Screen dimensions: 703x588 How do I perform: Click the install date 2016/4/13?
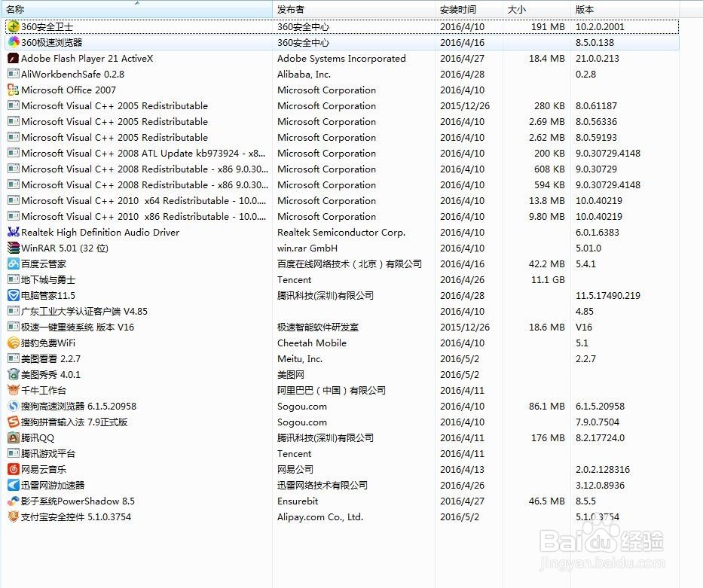coord(462,469)
